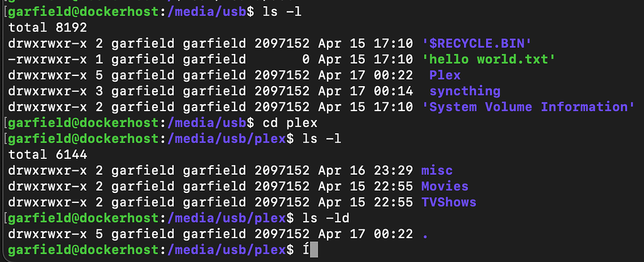Screen dimensions: 644x262
Task: Click the TVShows folder name
Action: tap(448, 202)
